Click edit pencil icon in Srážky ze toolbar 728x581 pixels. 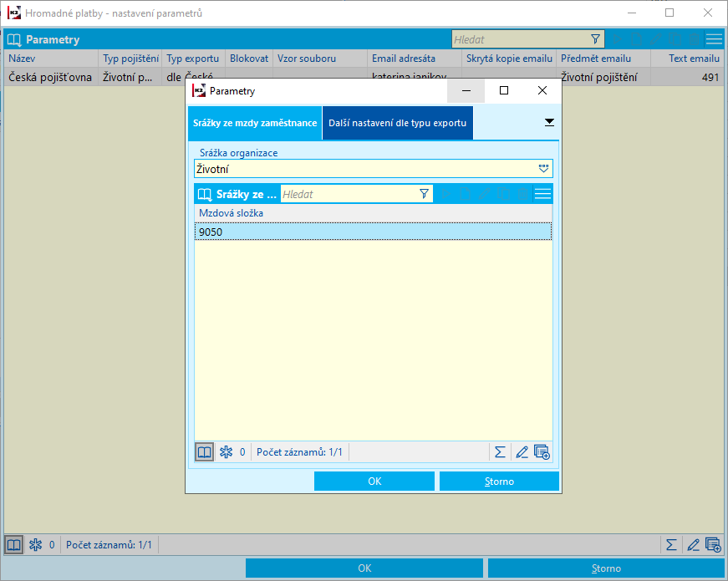click(x=484, y=194)
